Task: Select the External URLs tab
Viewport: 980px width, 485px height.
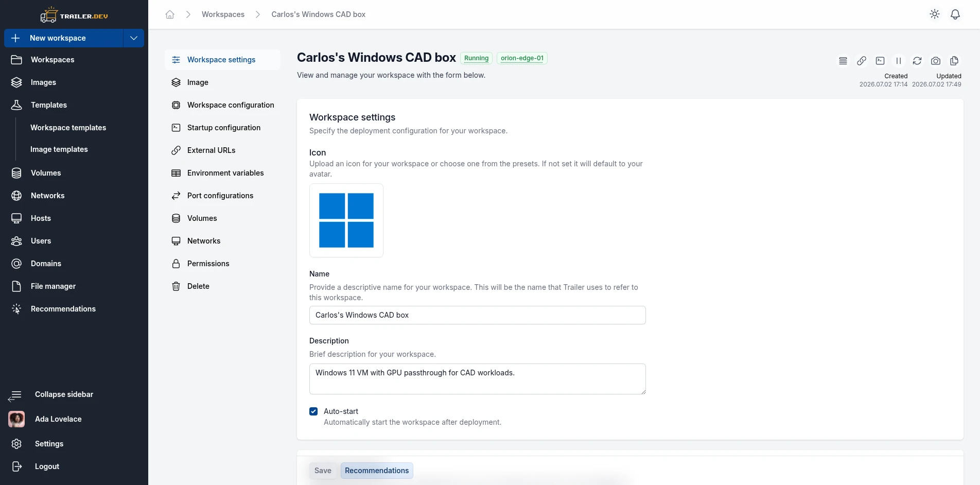Action: point(222,150)
